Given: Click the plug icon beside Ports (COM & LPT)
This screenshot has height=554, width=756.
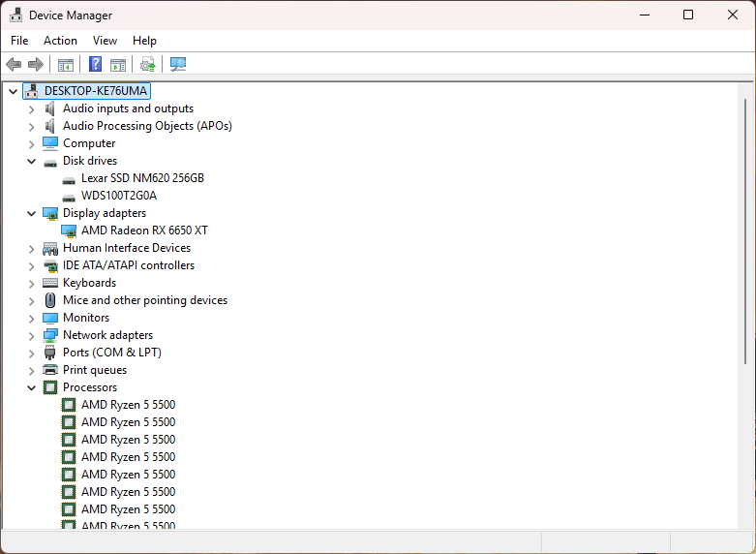Looking at the screenshot, I should 49,353.
